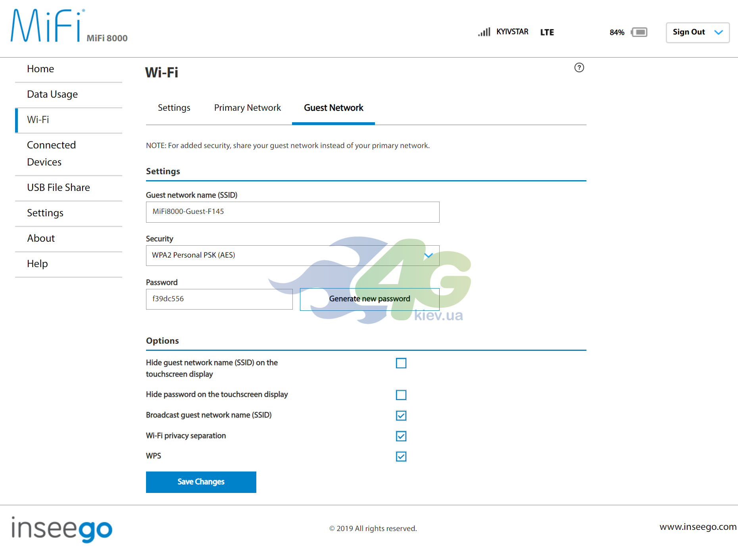Image resolution: width=738 pixels, height=560 pixels.
Task: Click the Password input field
Action: (x=219, y=299)
